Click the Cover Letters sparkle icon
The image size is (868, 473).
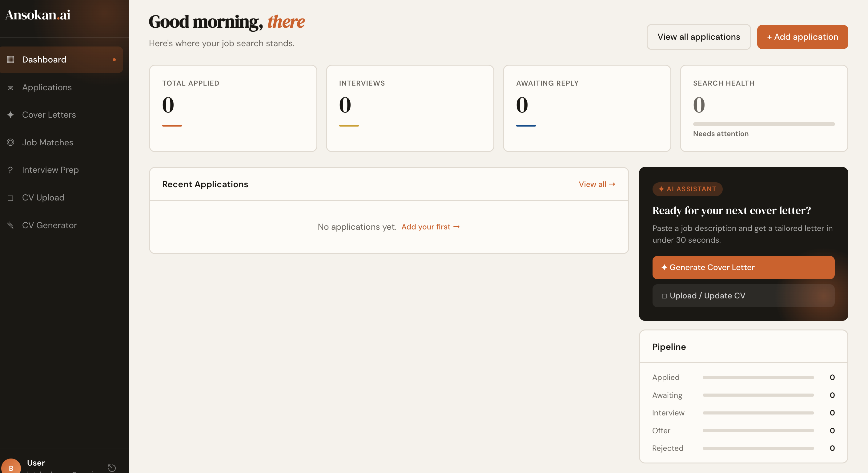(10, 115)
